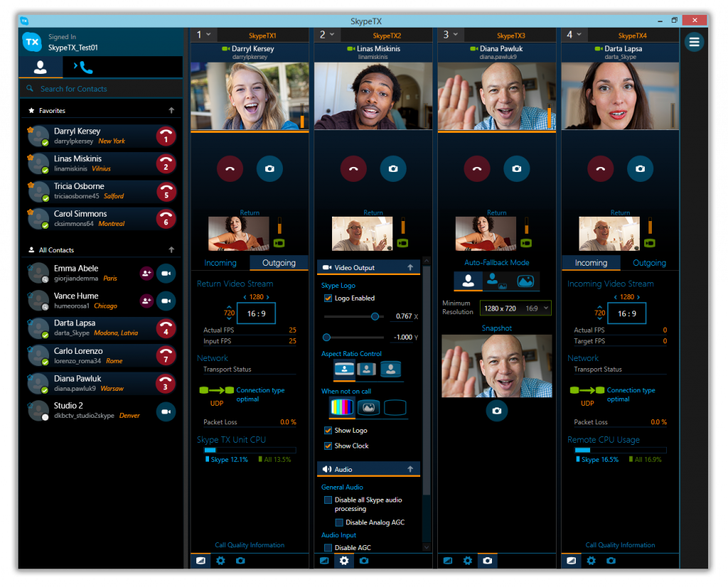Enable Disable all Skype audio processing
The width and height of the screenshot is (728, 587).
pyautogui.click(x=328, y=500)
